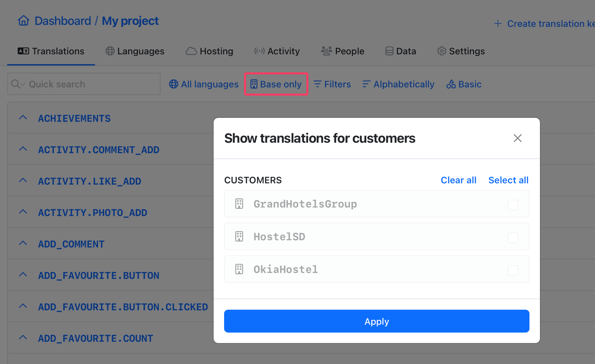Click Clear all customers link
The height and width of the screenshot is (364, 595).
[458, 180]
